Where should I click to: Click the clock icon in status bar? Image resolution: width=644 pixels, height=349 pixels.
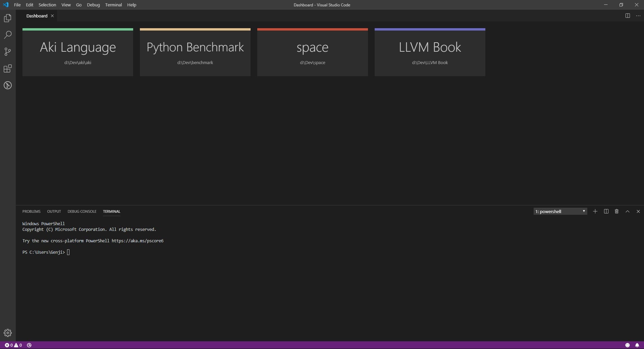(x=29, y=345)
